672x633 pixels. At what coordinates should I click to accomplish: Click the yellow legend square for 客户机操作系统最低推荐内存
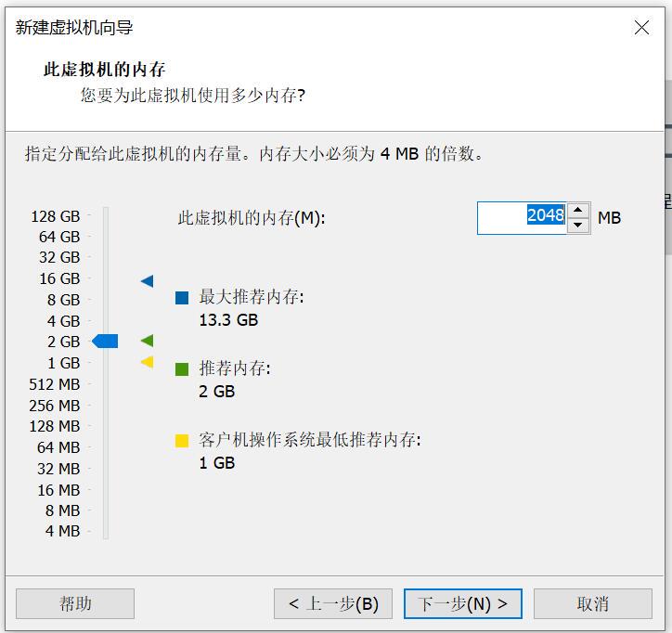click(182, 440)
